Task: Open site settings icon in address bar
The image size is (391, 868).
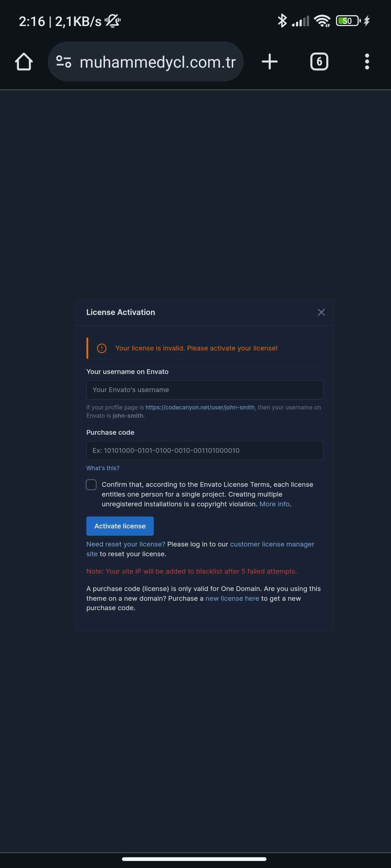Action: click(64, 61)
